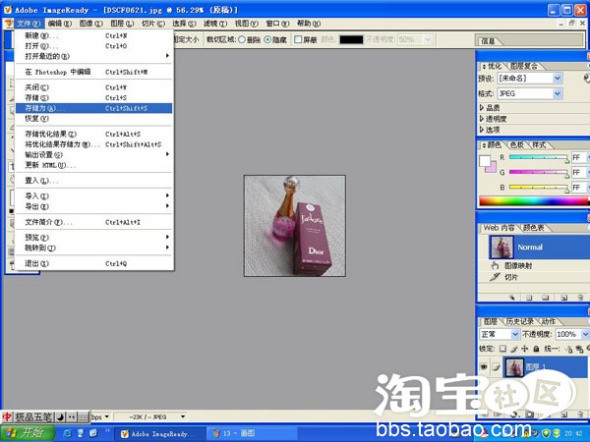Expand 导入 (Import) submenu

pyautogui.click(x=94, y=196)
